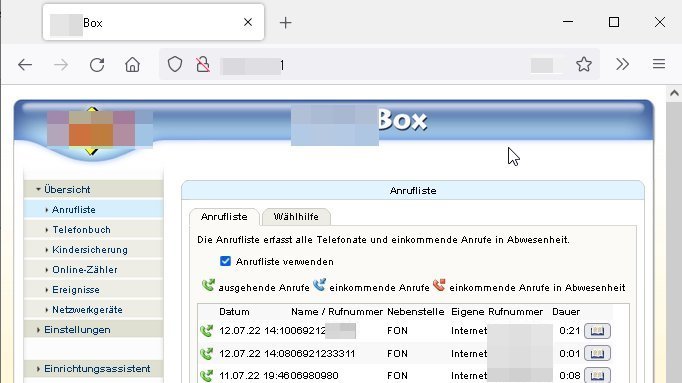Open the Telefonbuch sidebar link
Image resolution: width=682 pixels, height=383 pixels.
click(x=81, y=230)
